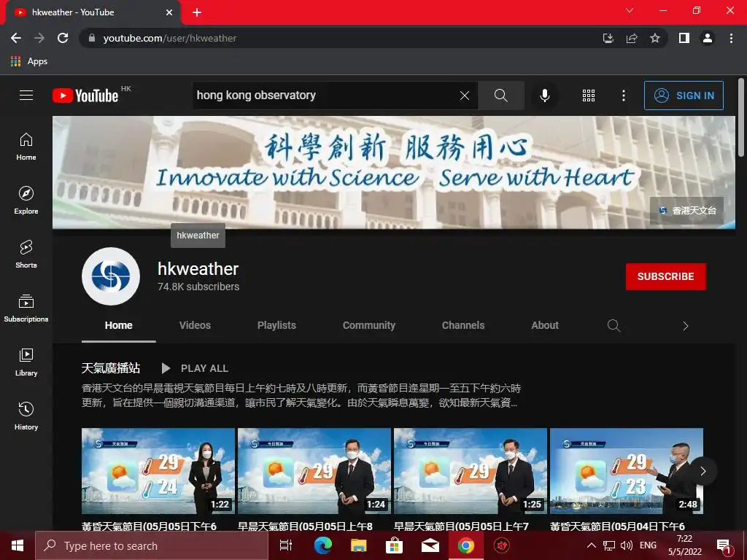
Task: Open the Windows Start menu
Action: pos(18,545)
